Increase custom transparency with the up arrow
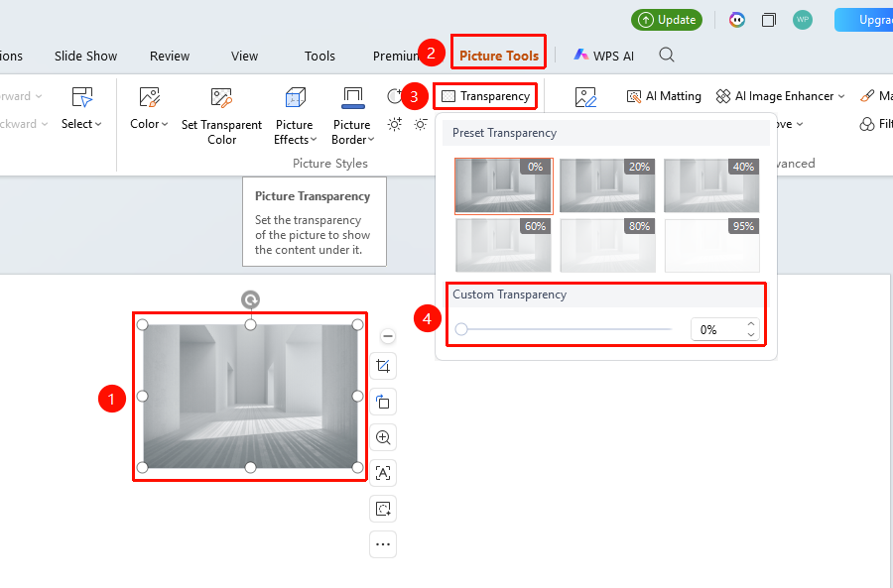The width and height of the screenshot is (893, 588). point(751,324)
